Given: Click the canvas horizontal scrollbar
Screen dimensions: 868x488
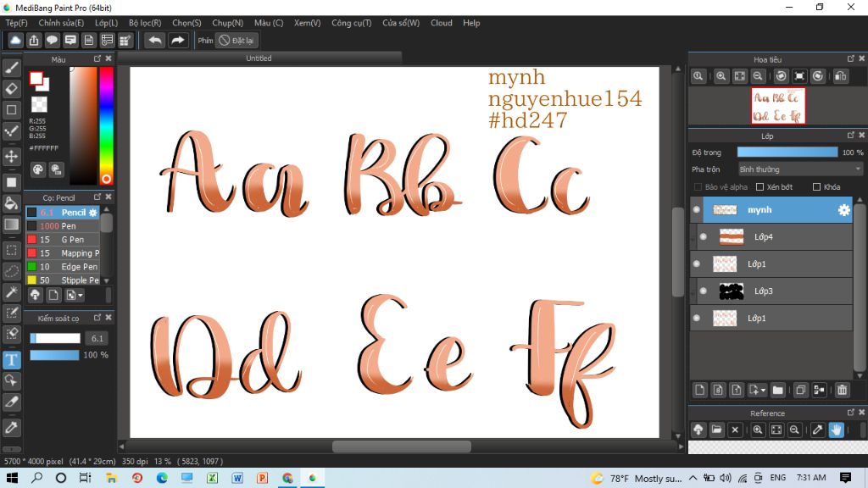Looking at the screenshot, I should 401,446.
